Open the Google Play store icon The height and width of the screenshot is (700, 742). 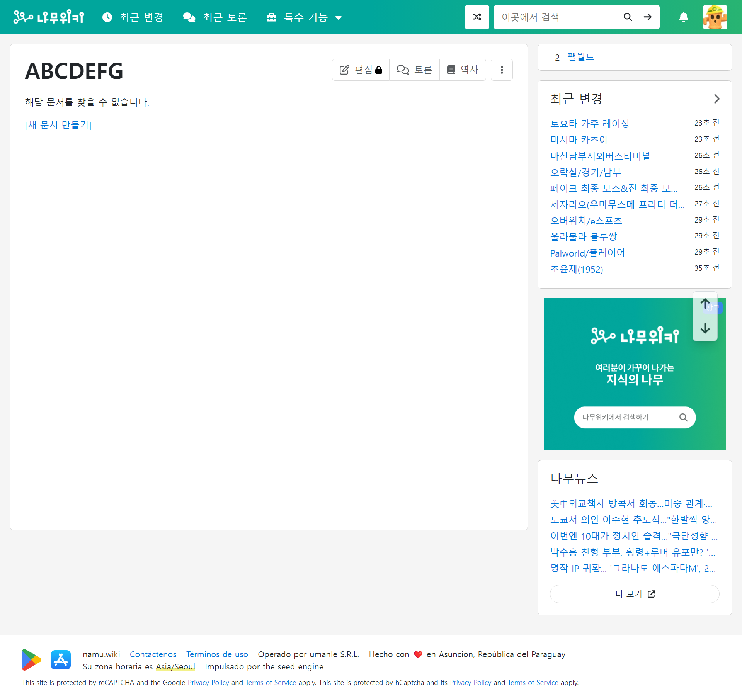(31, 660)
